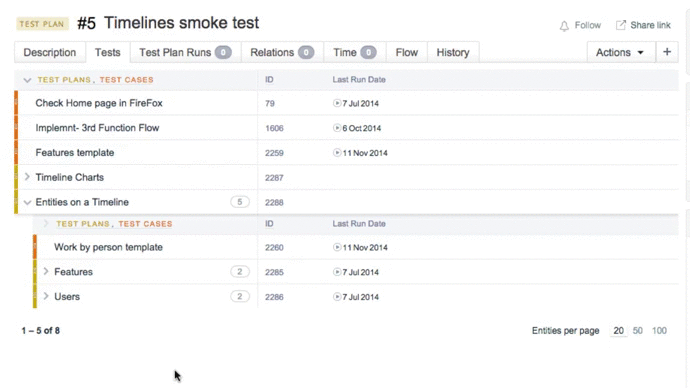Click the Timeline Charts name
Image resolution: width=690 pixels, height=388 pixels.
pyautogui.click(x=70, y=177)
